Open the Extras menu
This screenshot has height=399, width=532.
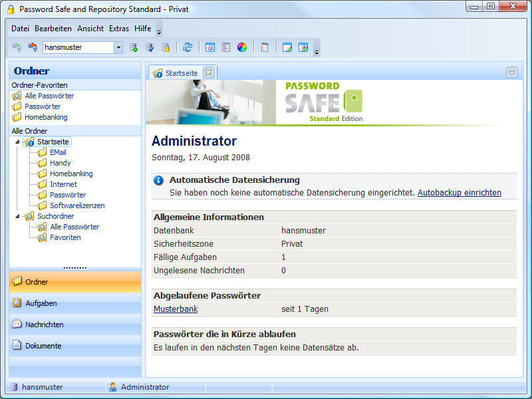click(x=119, y=29)
